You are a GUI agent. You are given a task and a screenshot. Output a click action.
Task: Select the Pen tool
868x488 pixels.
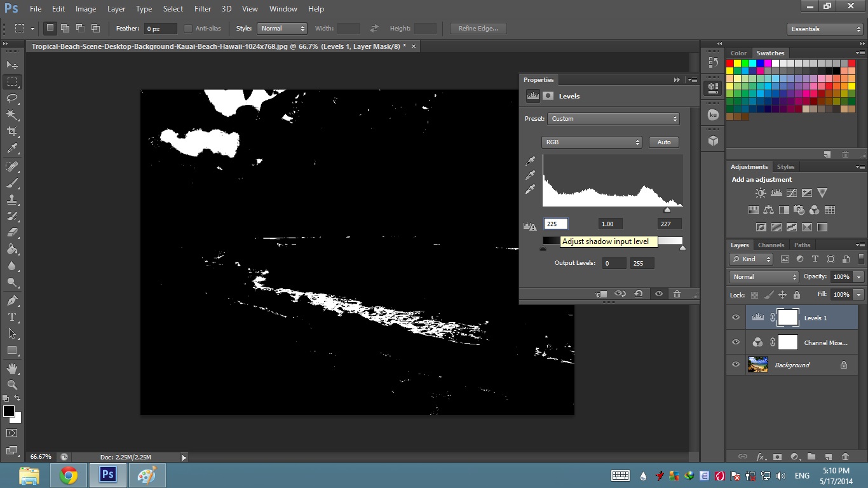coord(12,300)
